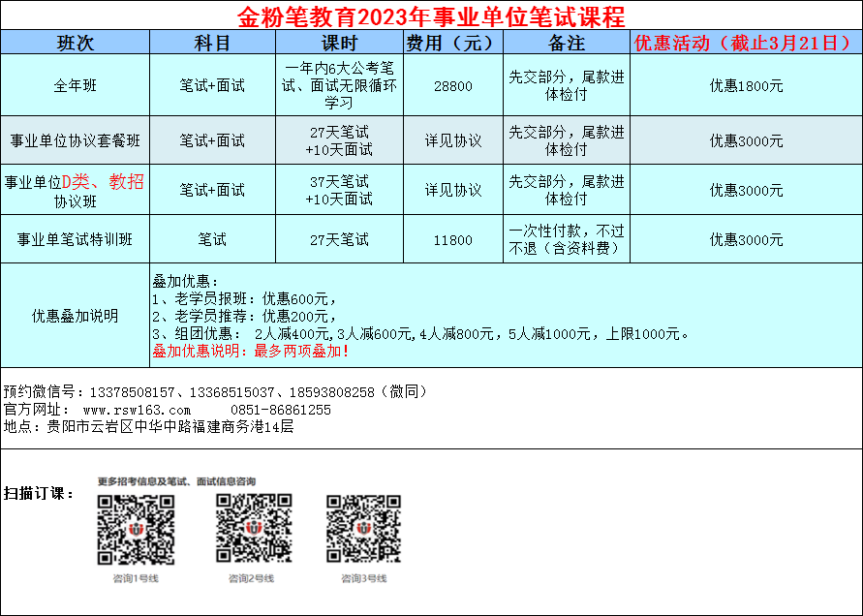Select the 备注 column header
863x616 pixels.
click(x=566, y=43)
